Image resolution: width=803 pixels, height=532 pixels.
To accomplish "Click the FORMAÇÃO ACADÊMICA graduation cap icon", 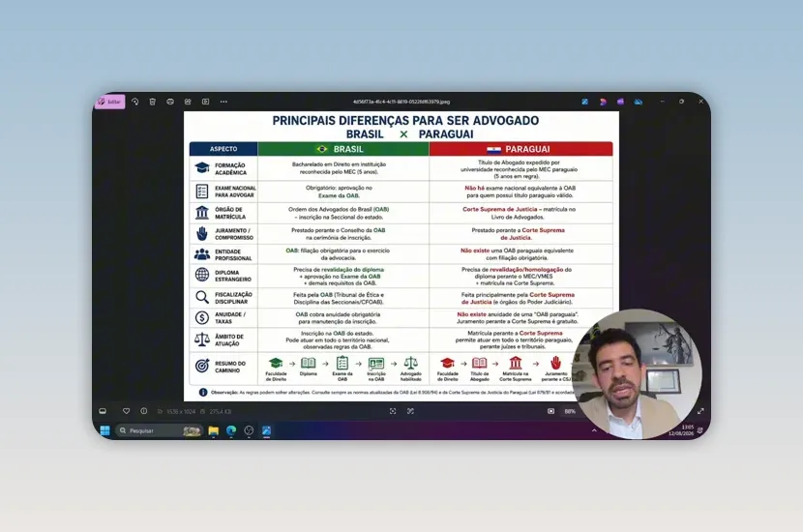I will tap(202, 168).
